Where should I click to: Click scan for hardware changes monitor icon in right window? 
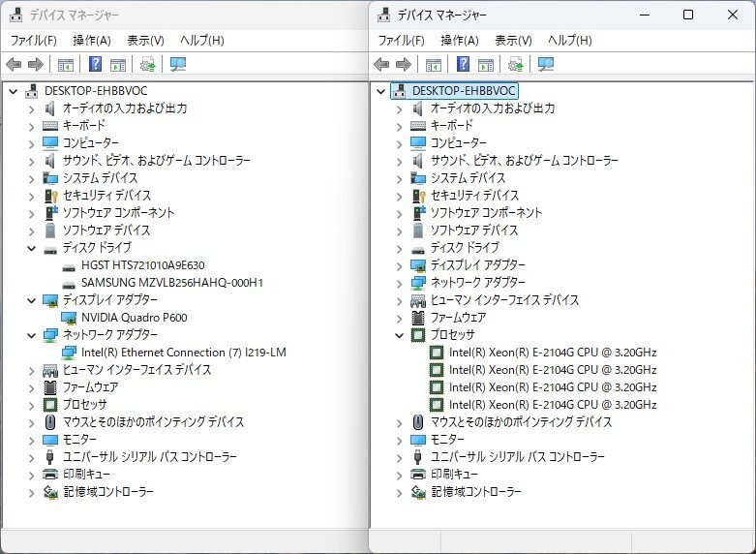[546, 64]
